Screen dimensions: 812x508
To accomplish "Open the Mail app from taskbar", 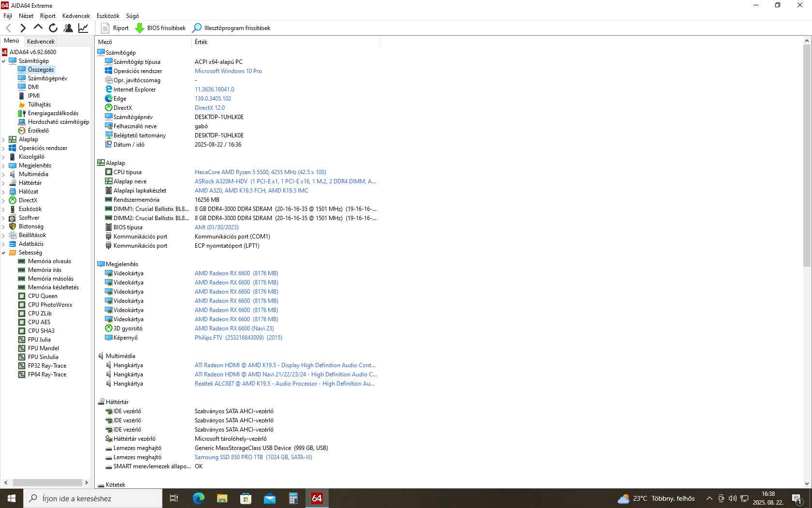I will [269, 498].
